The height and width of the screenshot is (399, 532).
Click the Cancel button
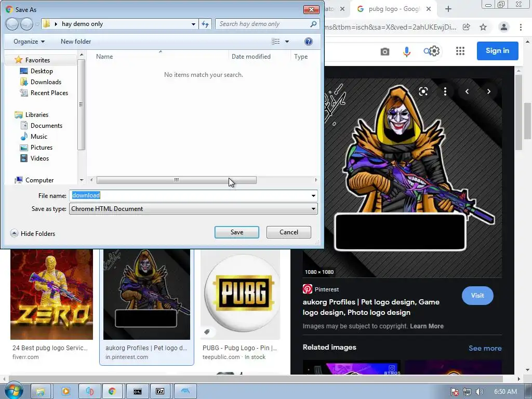pos(289,232)
